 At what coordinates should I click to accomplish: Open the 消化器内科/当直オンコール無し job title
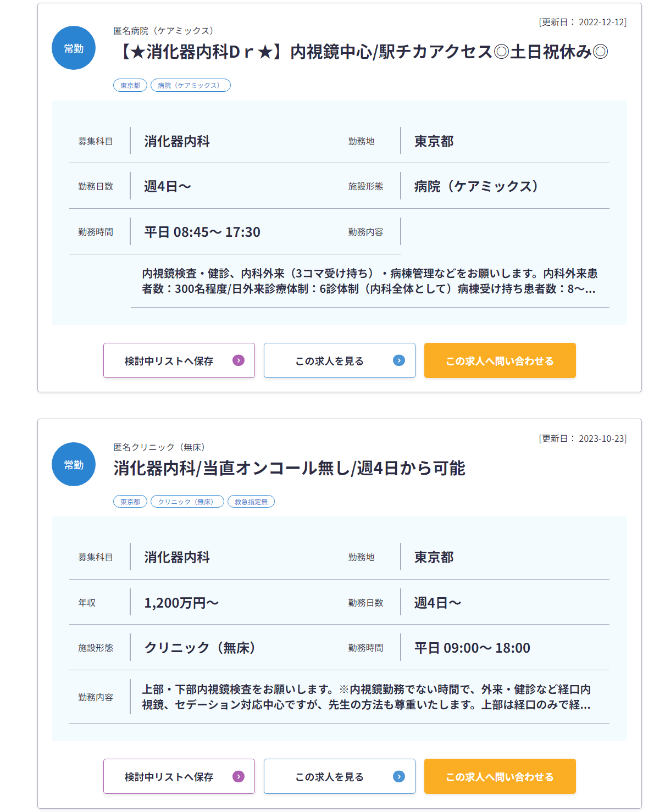click(x=289, y=468)
